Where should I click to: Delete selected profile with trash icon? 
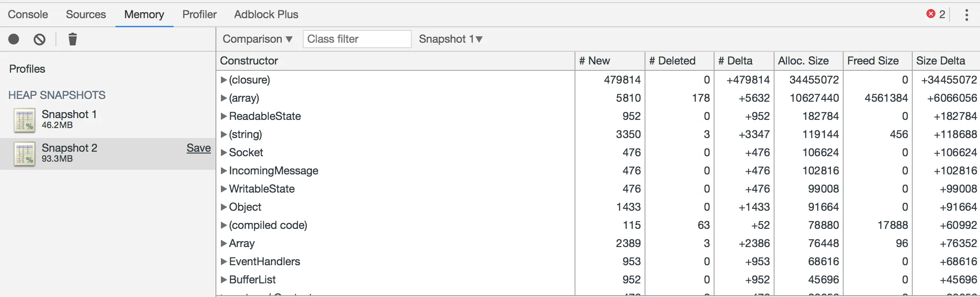click(72, 39)
